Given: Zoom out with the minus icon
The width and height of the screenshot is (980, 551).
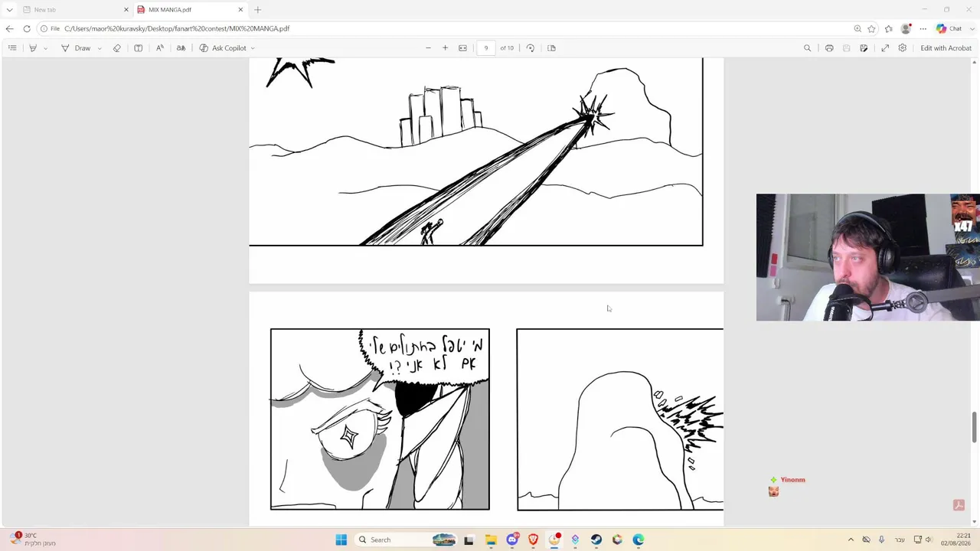Looking at the screenshot, I should [428, 48].
